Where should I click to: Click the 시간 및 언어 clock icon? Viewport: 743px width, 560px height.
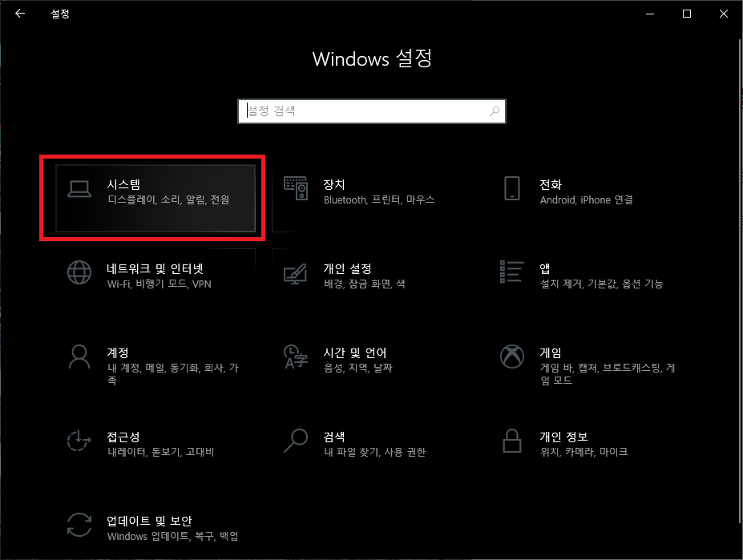click(295, 357)
